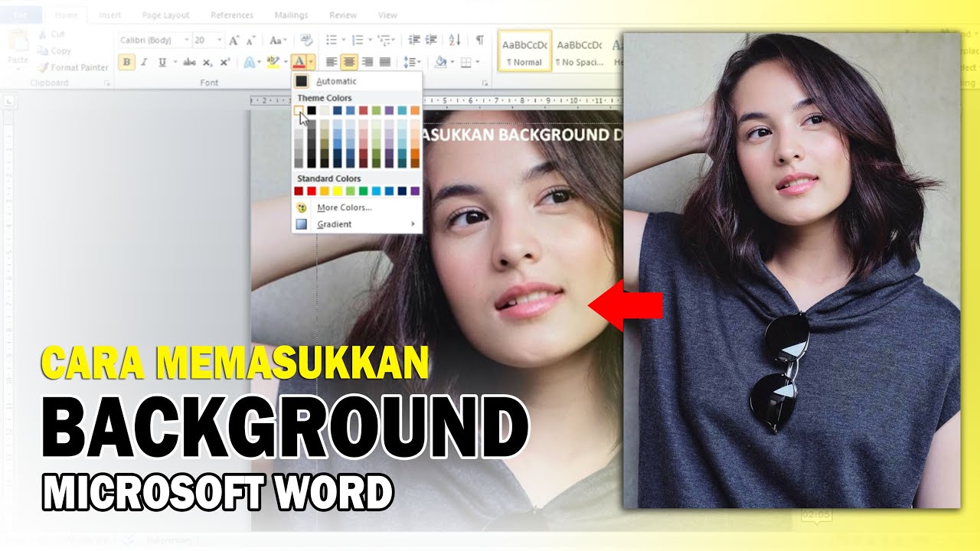
Task: Pick the white theme color swatch
Action: (299, 110)
